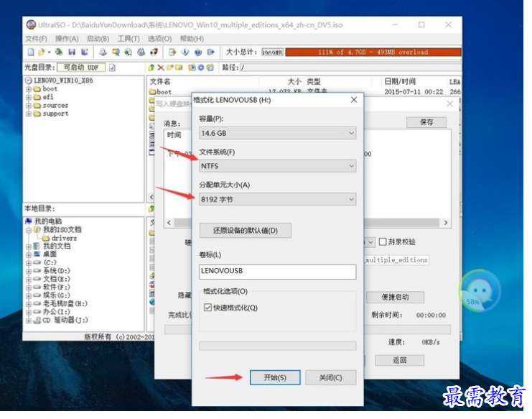Click the orange 111% size overload bar
532x419 pixels.
tap(373, 52)
